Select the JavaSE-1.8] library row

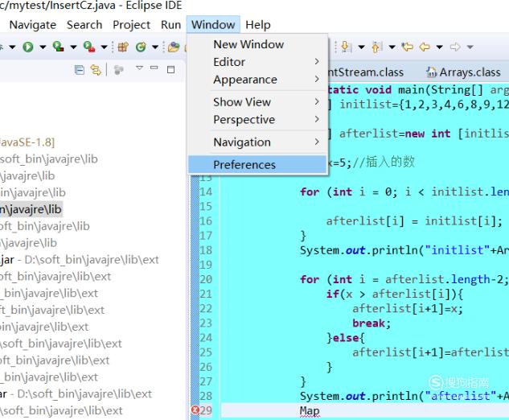pyautogui.click(x=27, y=142)
